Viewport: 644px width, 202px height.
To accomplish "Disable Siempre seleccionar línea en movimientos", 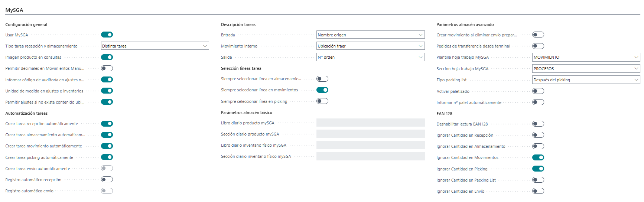I will [x=322, y=90].
